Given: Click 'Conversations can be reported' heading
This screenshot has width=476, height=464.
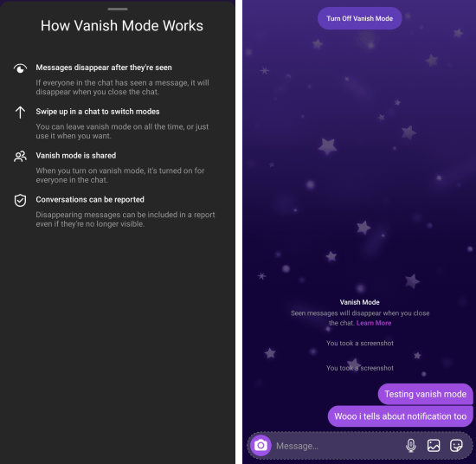Looking at the screenshot, I should tap(90, 199).
